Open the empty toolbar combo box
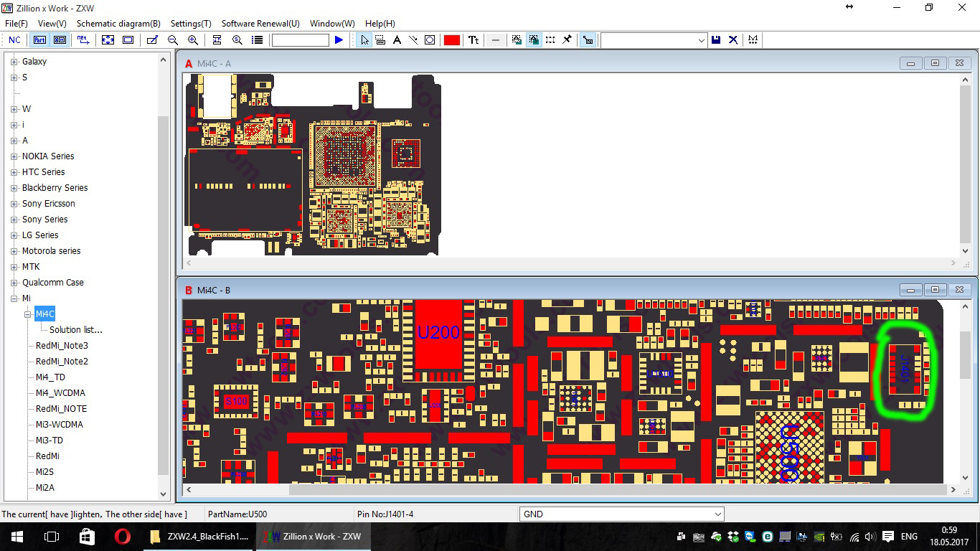The image size is (980, 551). coord(654,40)
